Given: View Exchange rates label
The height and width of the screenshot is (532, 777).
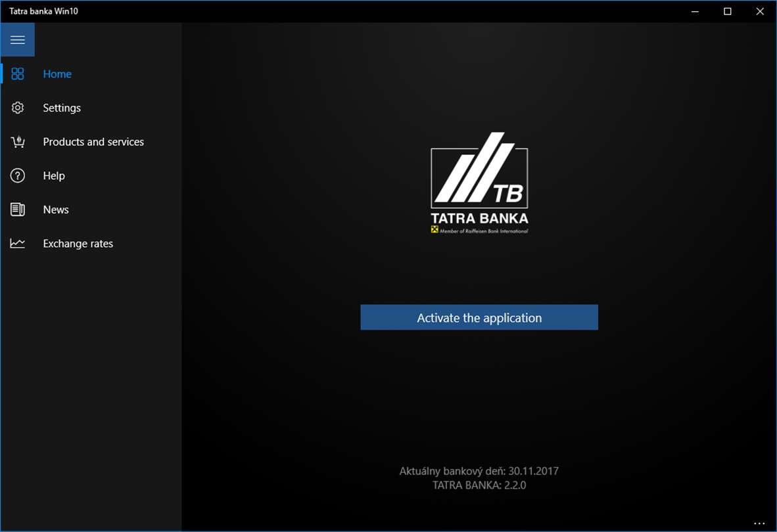Looking at the screenshot, I should (x=78, y=244).
